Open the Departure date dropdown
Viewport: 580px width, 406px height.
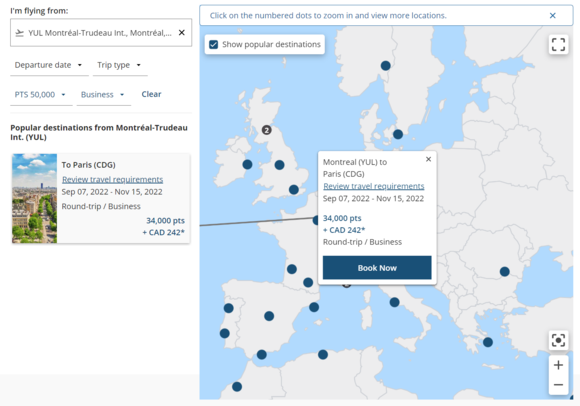(x=49, y=65)
